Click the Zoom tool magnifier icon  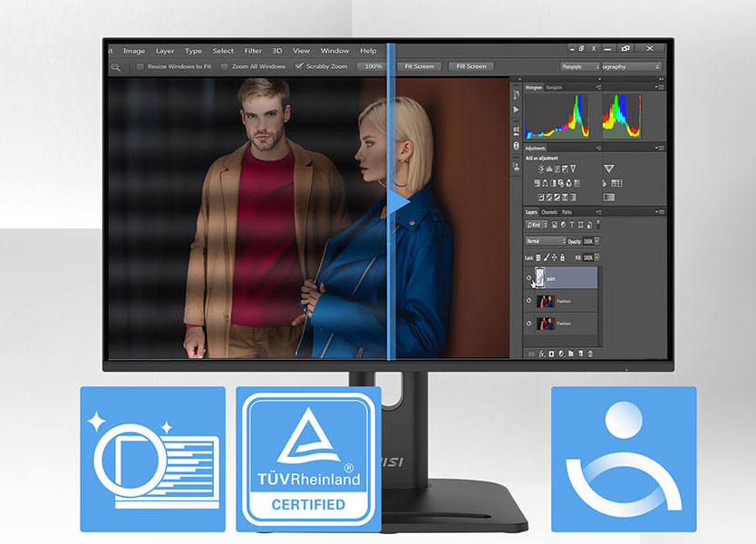[x=116, y=66]
